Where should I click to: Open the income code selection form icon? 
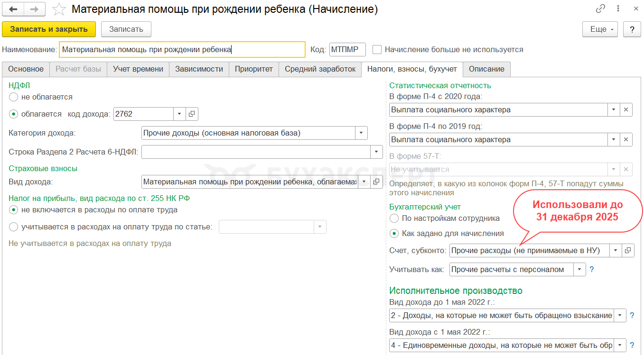click(x=192, y=114)
